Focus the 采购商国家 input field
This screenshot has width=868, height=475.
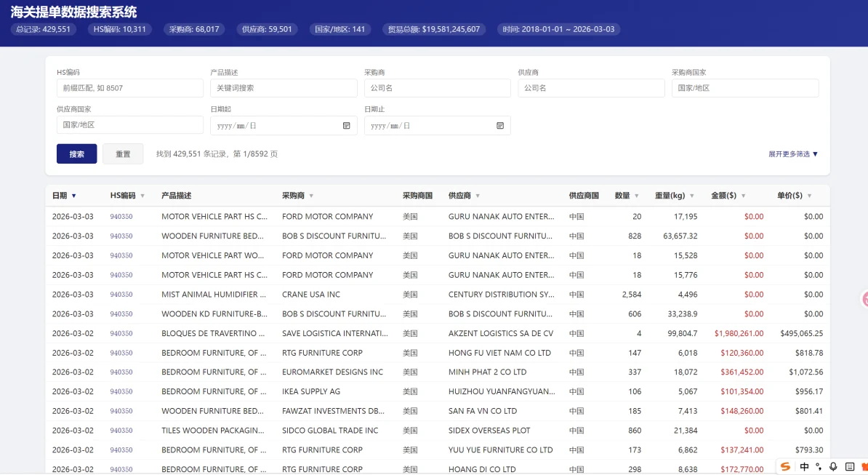[x=745, y=88]
